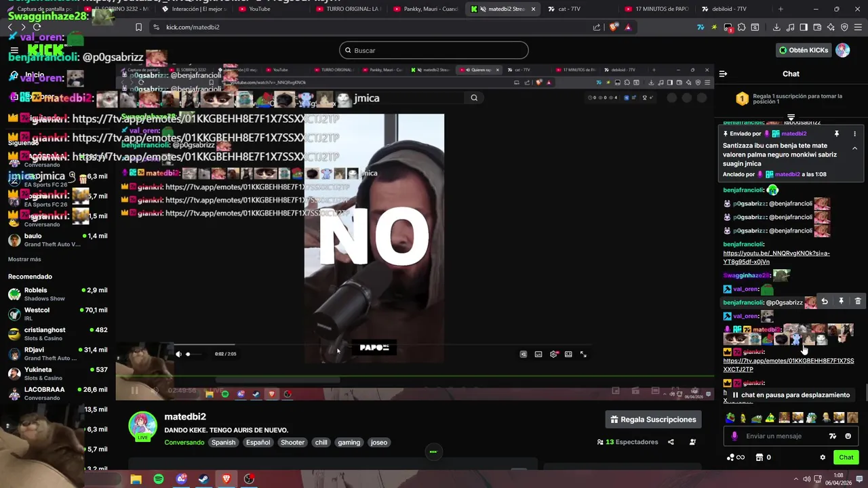Unpin the pinned chat message

837,134
